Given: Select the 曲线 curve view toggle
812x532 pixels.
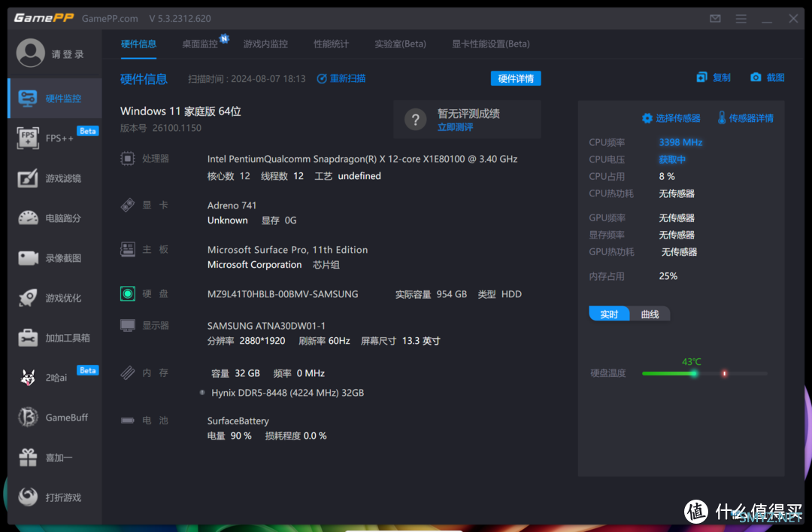Looking at the screenshot, I should click(650, 315).
